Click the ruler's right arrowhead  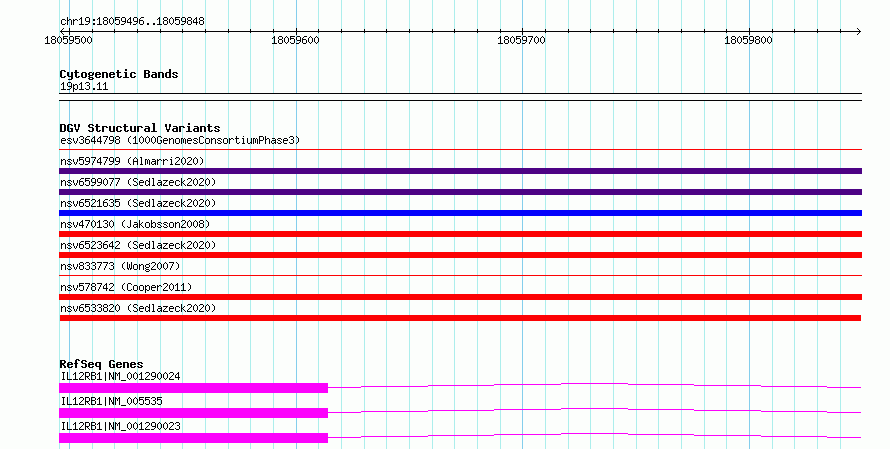point(858,32)
